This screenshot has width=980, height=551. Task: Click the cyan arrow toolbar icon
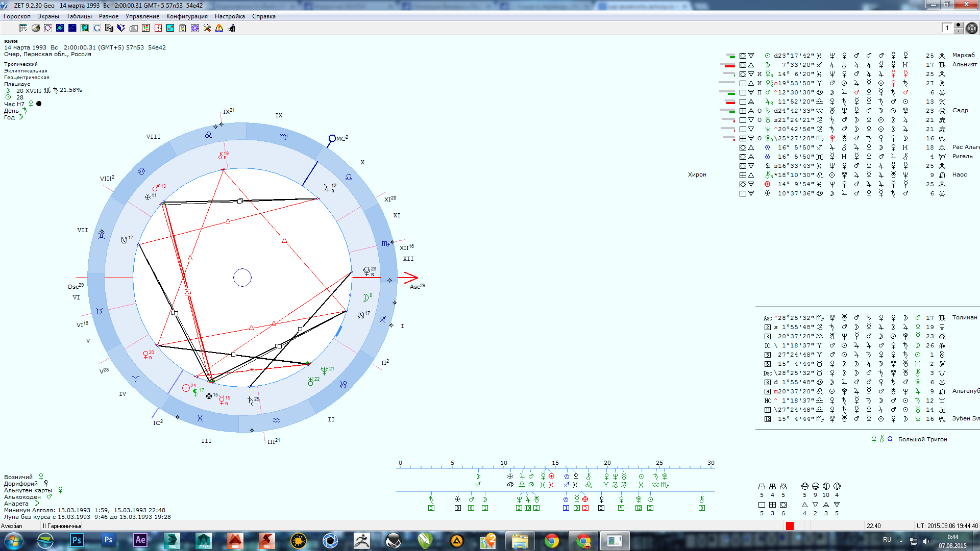coord(170,28)
